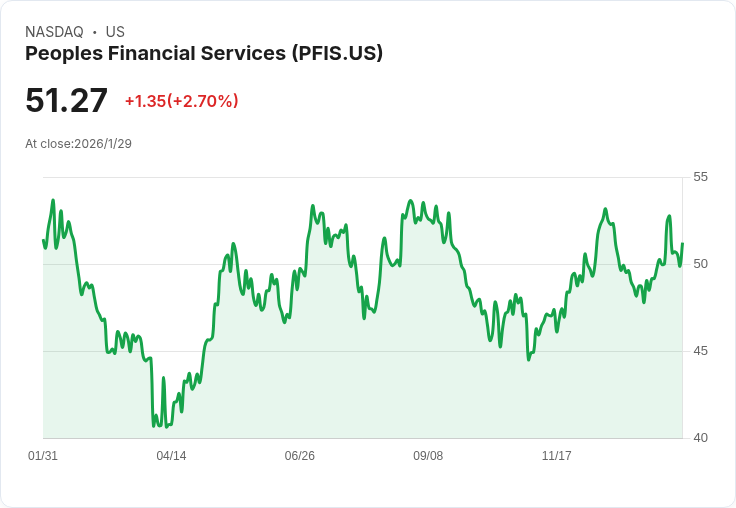
Task: Click the 55 y-axis price label
Action: [x=700, y=177]
